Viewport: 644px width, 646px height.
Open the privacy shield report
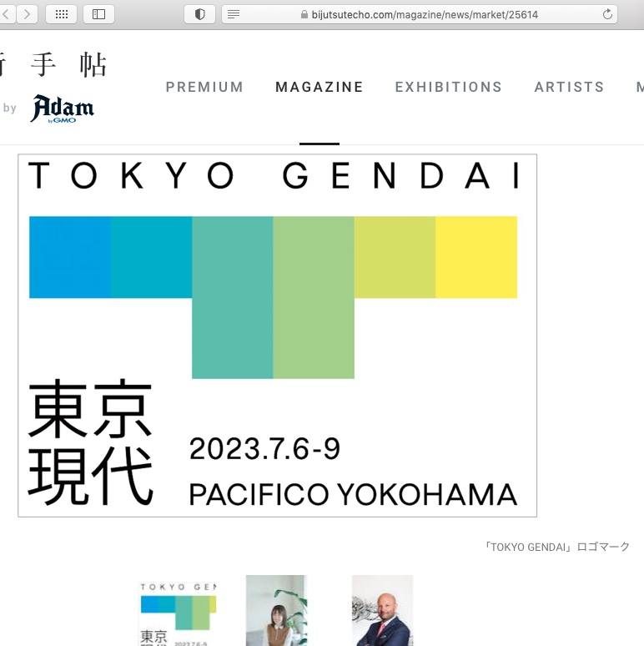[199, 14]
